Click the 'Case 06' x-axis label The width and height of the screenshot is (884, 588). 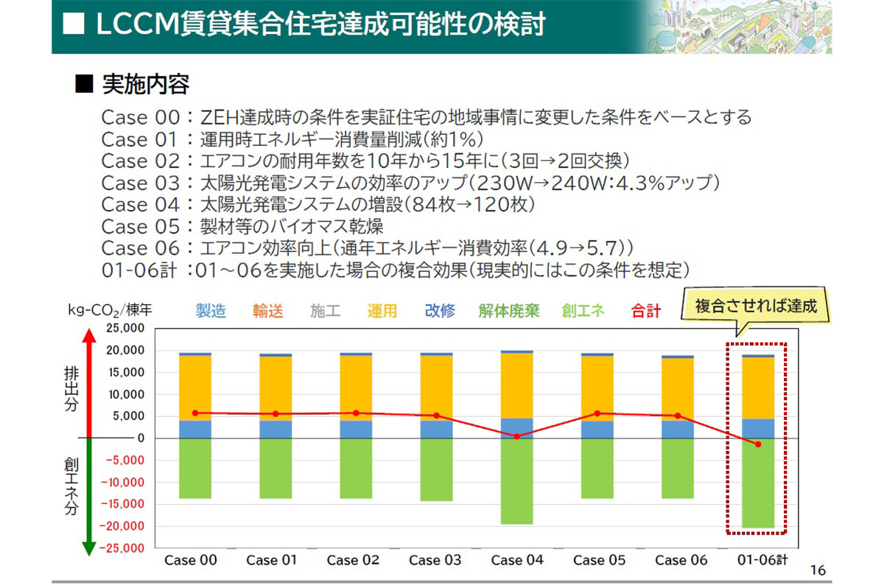coord(681,561)
